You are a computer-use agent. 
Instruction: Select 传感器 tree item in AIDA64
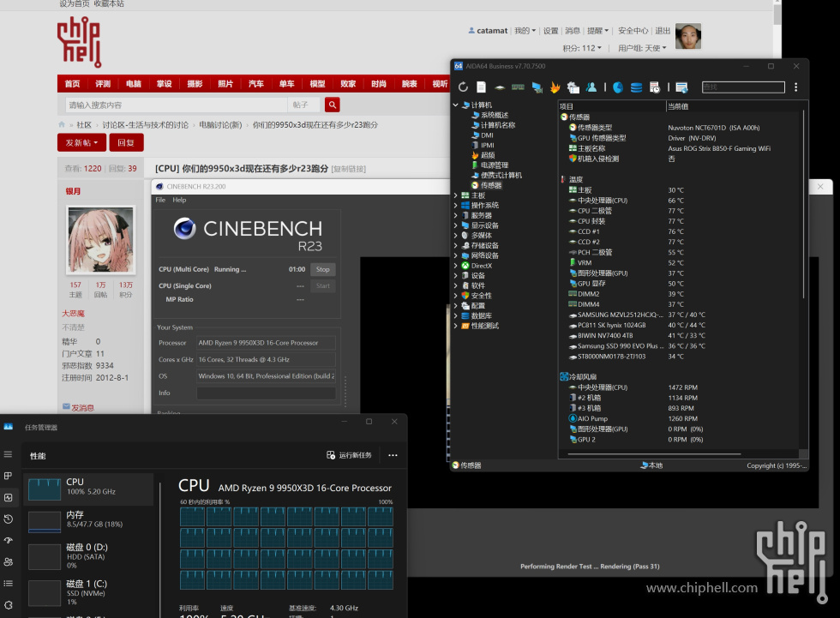click(x=487, y=185)
